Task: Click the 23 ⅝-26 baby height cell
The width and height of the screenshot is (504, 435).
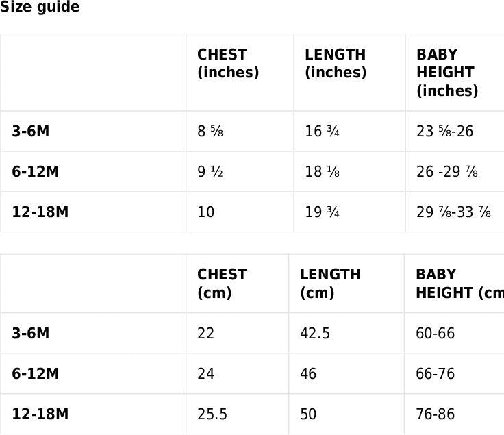Action: pos(444,132)
